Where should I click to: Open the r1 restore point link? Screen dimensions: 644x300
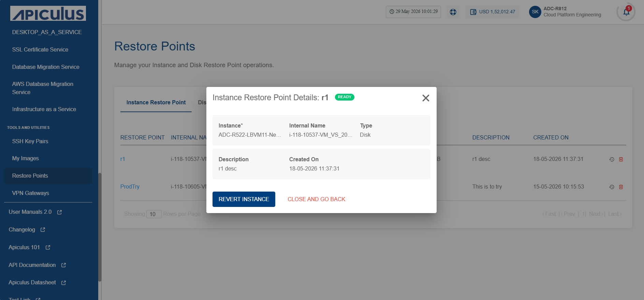click(x=123, y=159)
